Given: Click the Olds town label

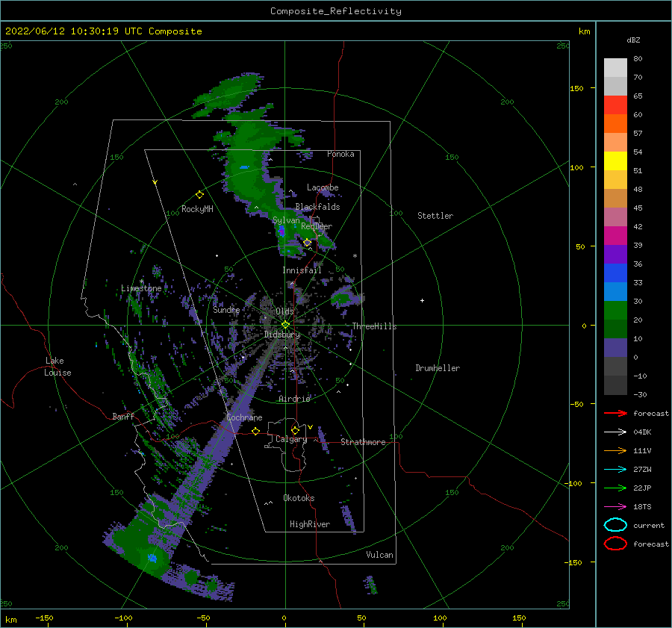Looking at the screenshot, I should pos(284,311).
